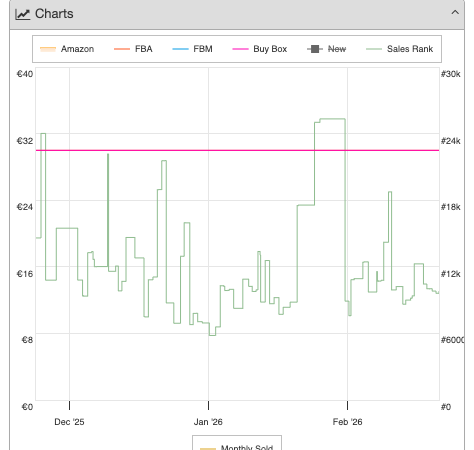
Task: Click the New gray square marker icon
Action: click(x=315, y=49)
